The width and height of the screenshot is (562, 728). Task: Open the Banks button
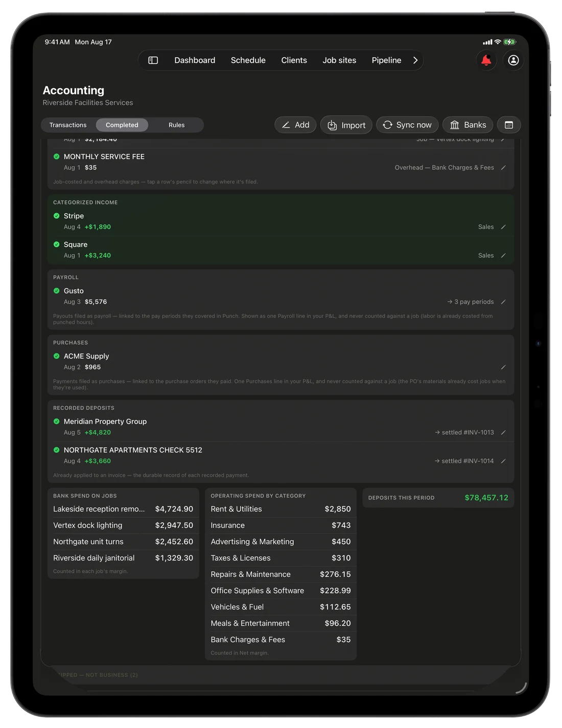(x=468, y=125)
